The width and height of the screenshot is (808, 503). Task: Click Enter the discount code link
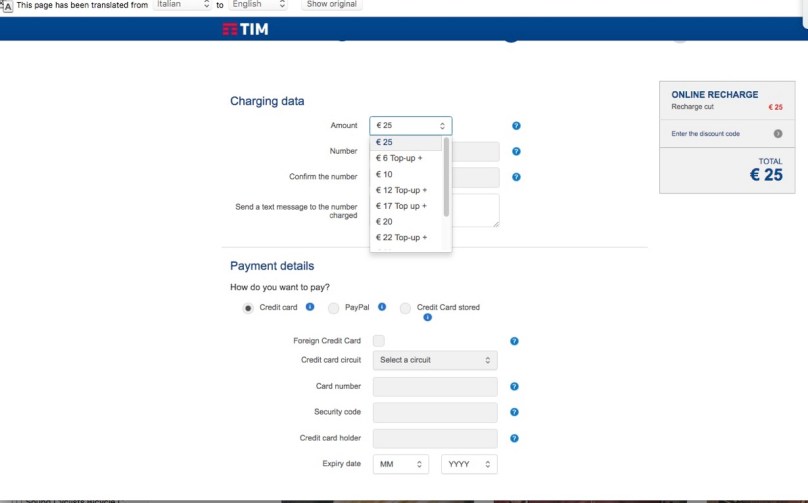point(705,133)
